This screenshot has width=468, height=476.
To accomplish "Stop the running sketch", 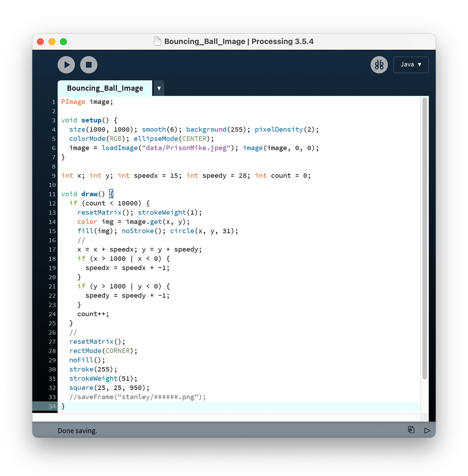I will coord(89,65).
